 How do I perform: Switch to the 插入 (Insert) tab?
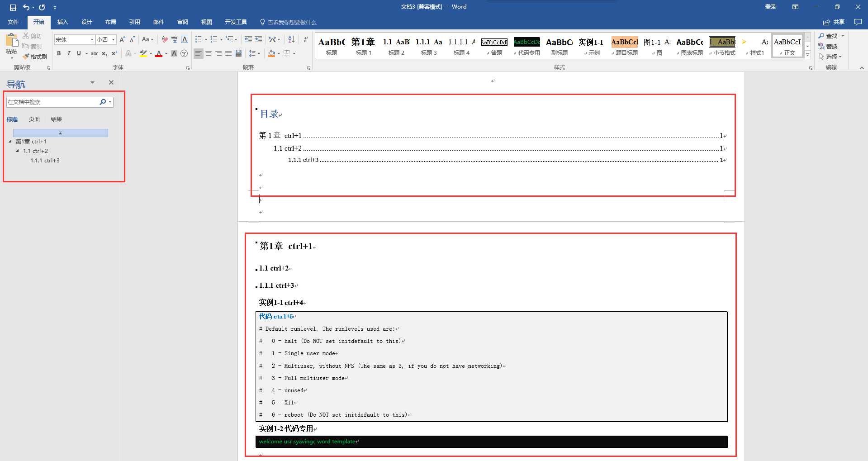pos(62,22)
